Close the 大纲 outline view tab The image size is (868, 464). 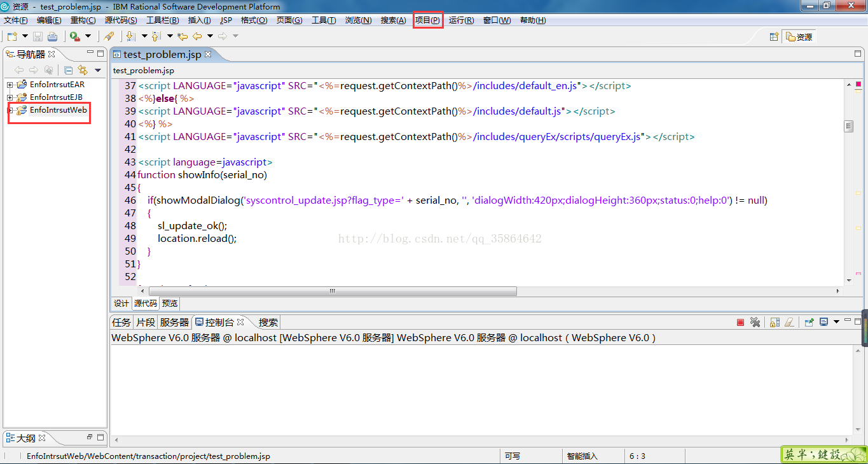pos(42,438)
